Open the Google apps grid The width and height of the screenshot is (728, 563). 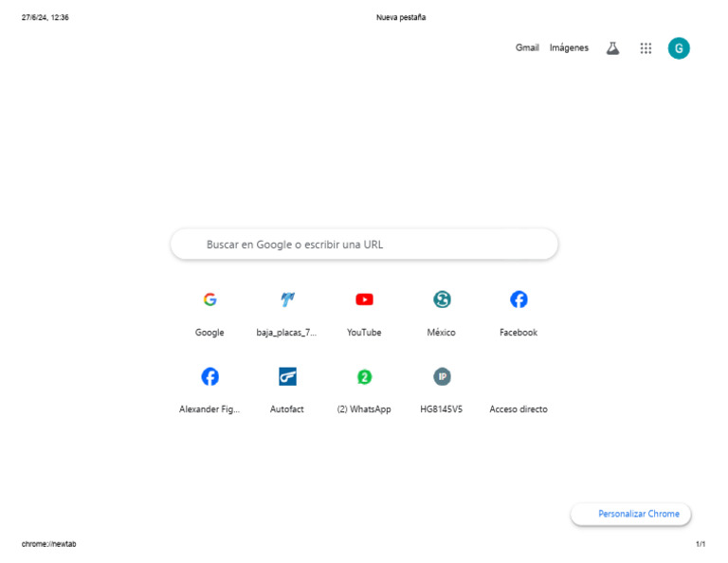646,47
